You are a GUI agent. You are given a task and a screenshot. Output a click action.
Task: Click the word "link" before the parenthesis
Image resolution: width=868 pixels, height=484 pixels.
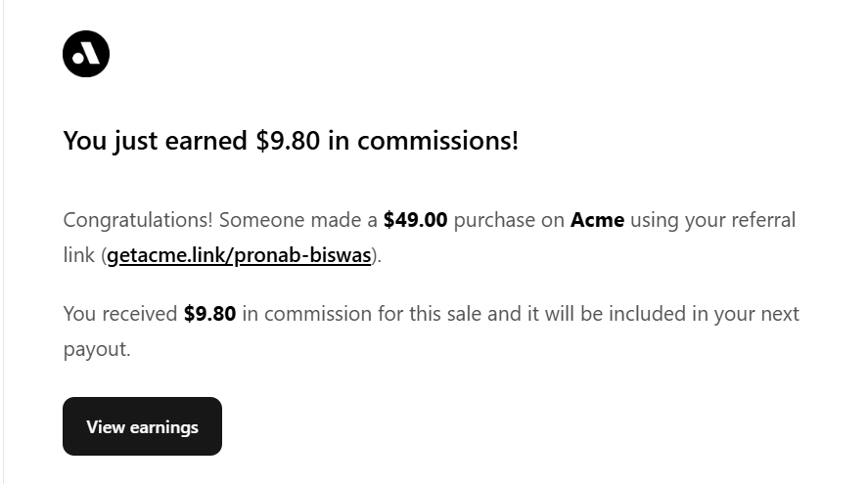click(x=79, y=255)
